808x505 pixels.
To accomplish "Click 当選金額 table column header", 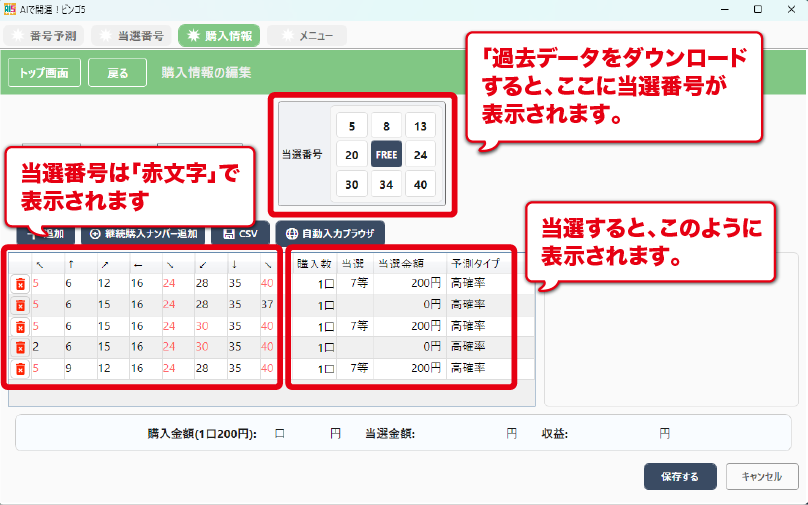I will [x=410, y=263].
